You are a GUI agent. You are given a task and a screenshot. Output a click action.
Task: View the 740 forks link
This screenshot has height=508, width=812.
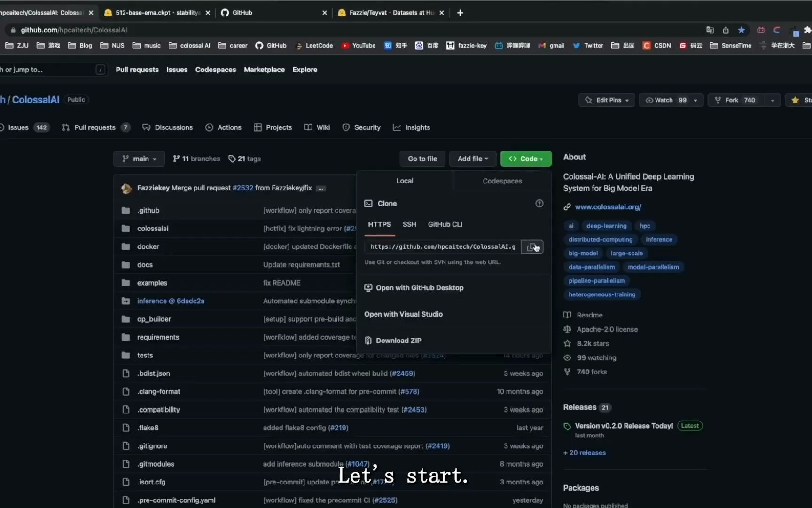[x=592, y=372]
